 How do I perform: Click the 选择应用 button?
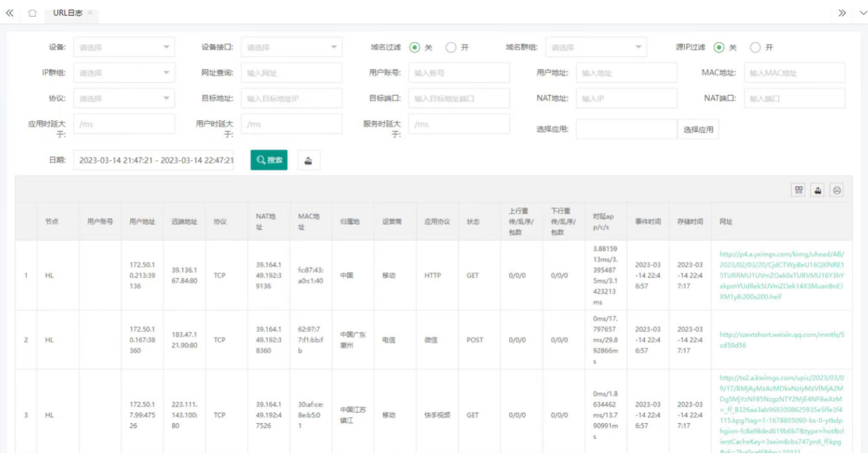(698, 129)
